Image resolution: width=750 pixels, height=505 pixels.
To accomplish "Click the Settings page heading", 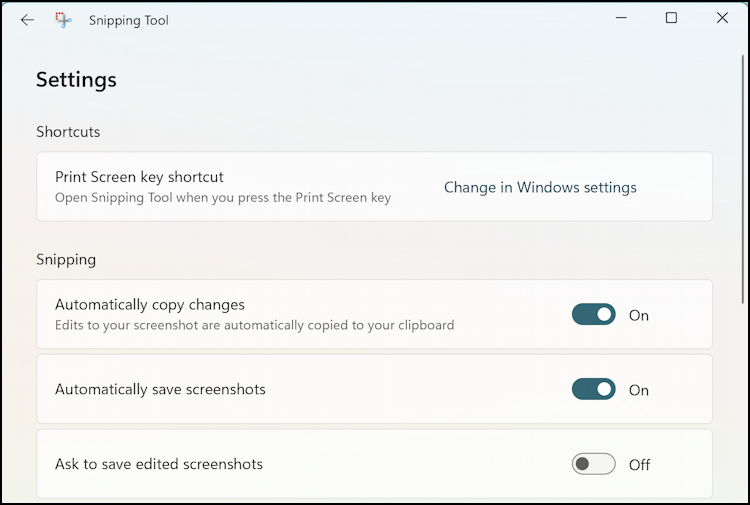I will pos(76,80).
